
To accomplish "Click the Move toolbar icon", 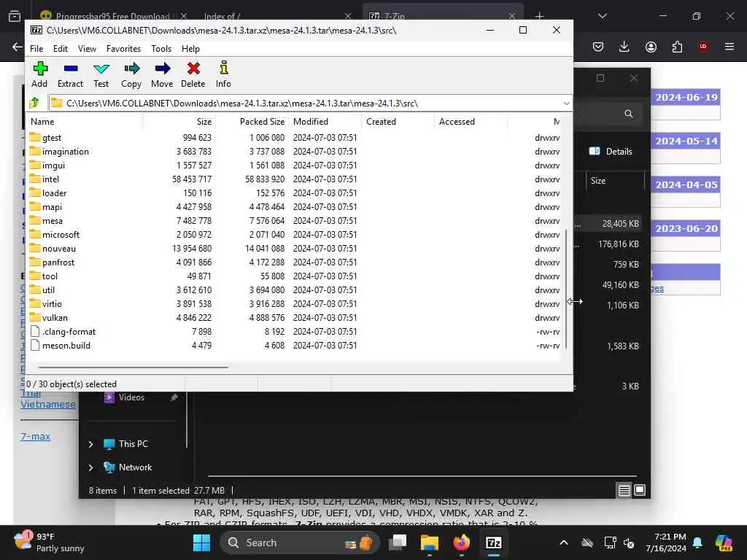I will [x=163, y=69].
